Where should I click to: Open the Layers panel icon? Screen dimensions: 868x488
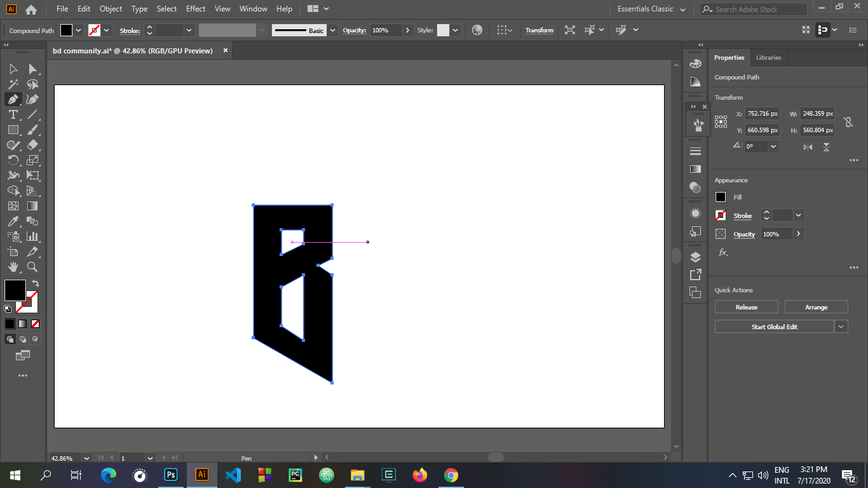[x=695, y=257]
